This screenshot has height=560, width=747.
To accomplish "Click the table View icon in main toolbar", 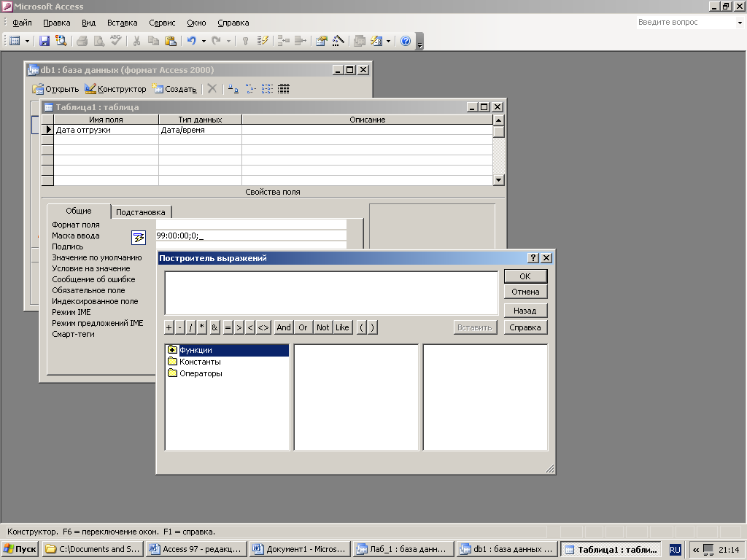I will click(15, 41).
